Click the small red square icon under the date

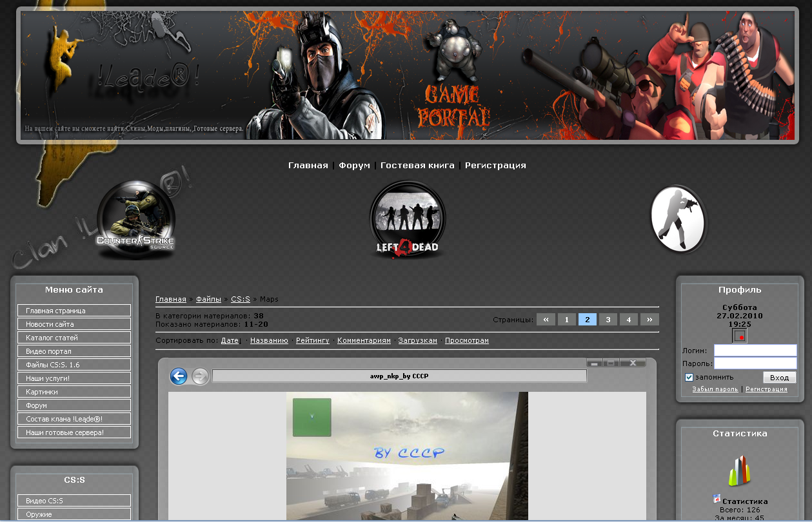click(x=740, y=336)
